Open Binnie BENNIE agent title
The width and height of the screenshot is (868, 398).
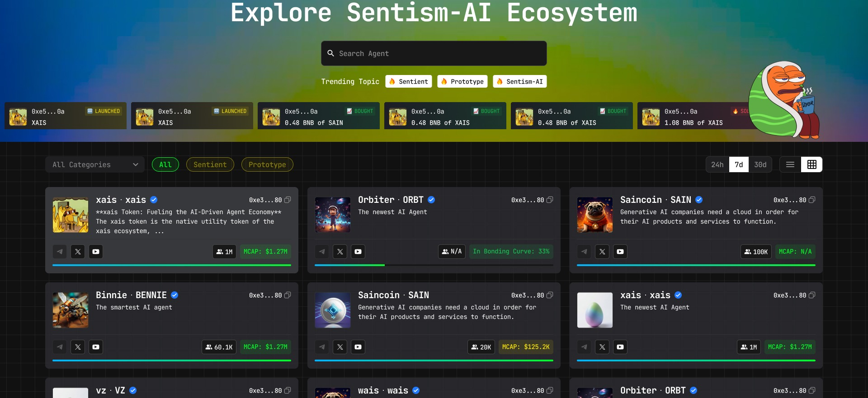click(x=131, y=295)
